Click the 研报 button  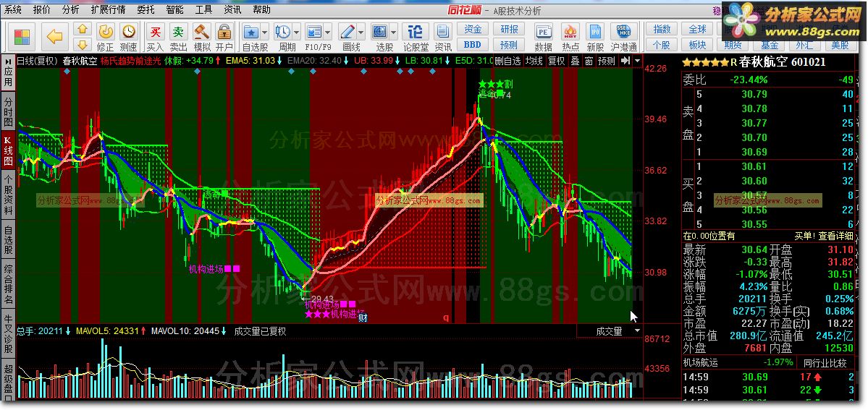509,30
